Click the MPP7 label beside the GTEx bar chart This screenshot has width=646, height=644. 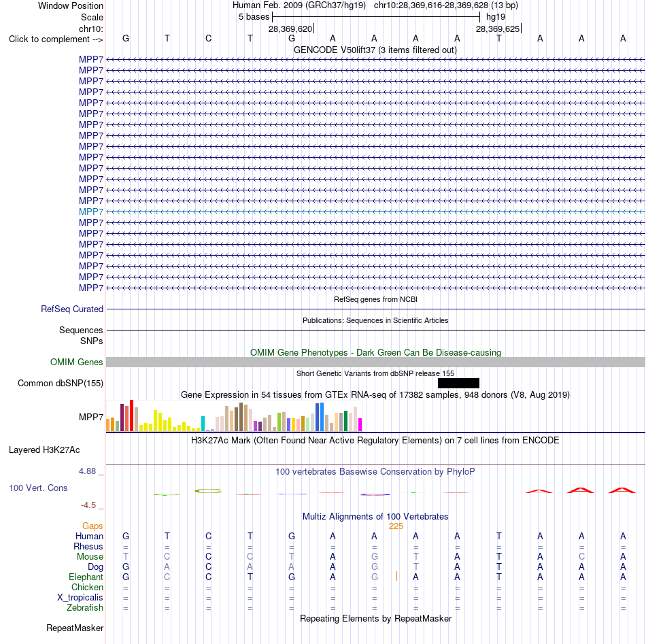[91, 417]
